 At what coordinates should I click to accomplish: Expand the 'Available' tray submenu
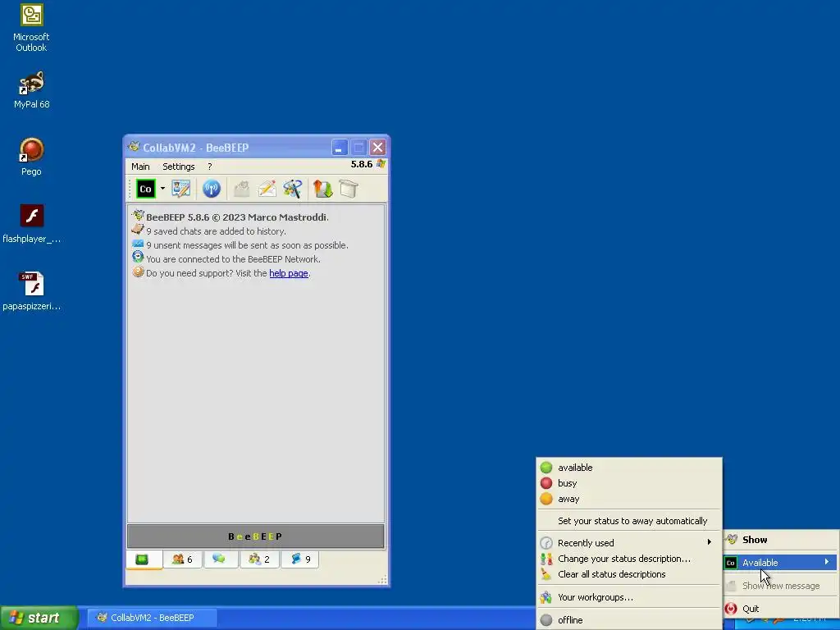click(x=780, y=563)
